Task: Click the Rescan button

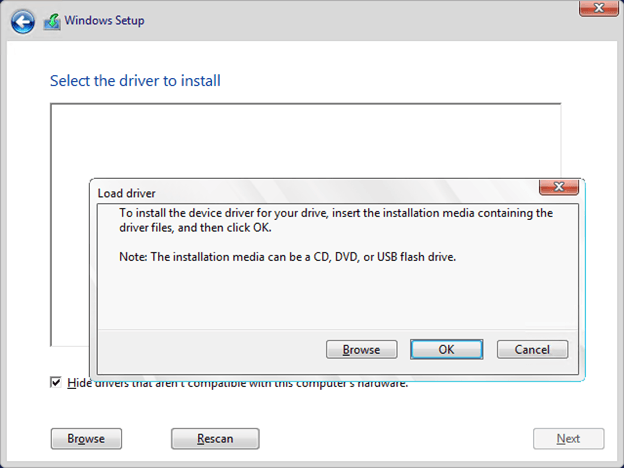Action: (x=215, y=438)
